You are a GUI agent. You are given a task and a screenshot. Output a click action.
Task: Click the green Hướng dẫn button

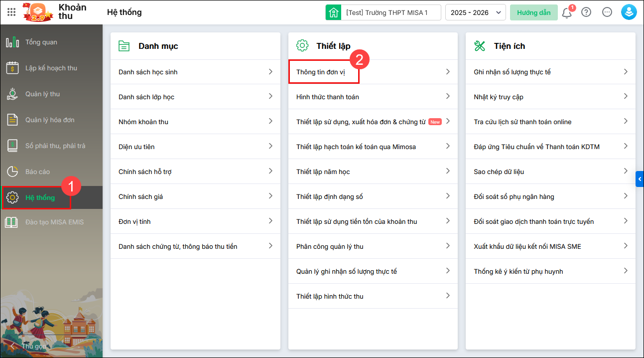pyautogui.click(x=533, y=12)
